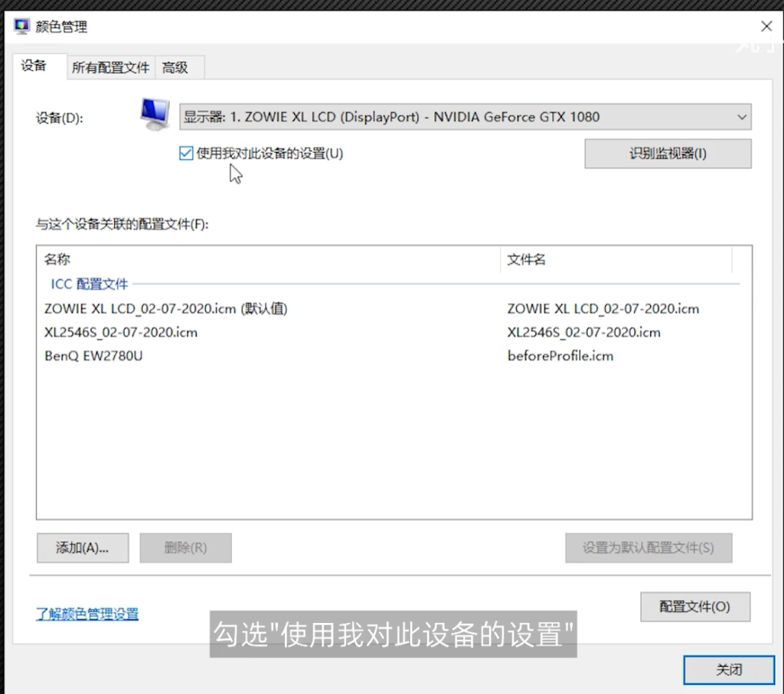Click the 关闭 button

click(729, 670)
